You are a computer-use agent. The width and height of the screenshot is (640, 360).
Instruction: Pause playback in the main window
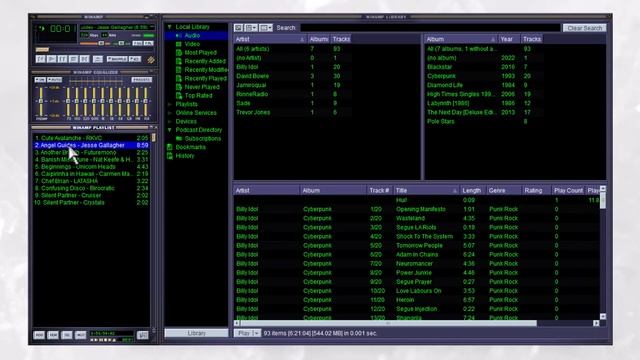point(62,59)
